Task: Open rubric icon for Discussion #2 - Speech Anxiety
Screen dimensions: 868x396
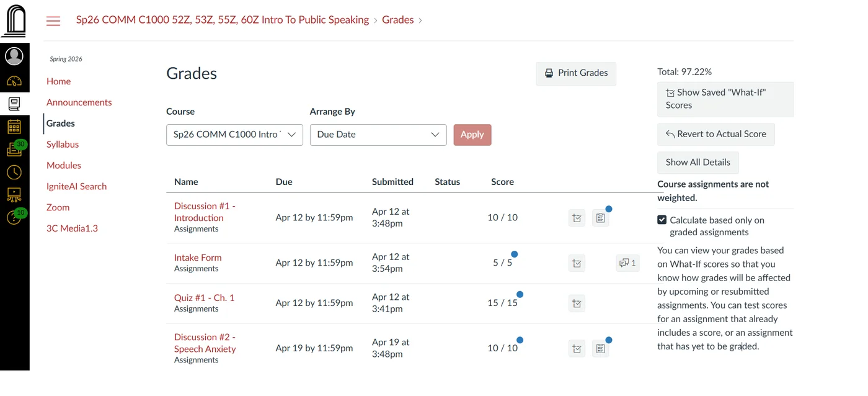Action: 600,349
